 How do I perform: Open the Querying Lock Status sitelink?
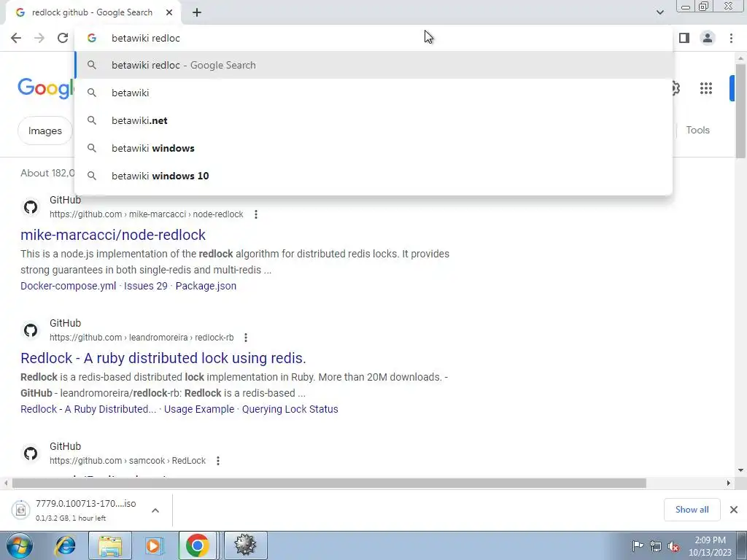pos(290,409)
